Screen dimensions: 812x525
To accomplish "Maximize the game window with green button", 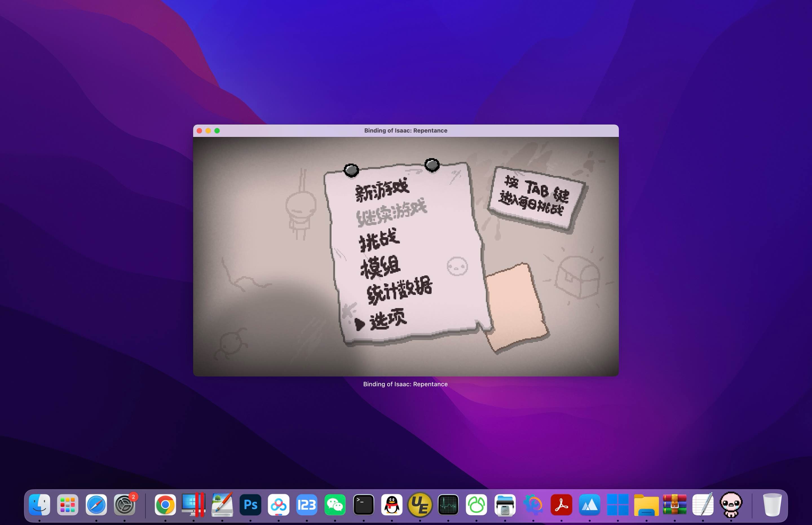I will (x=217, y=131).
